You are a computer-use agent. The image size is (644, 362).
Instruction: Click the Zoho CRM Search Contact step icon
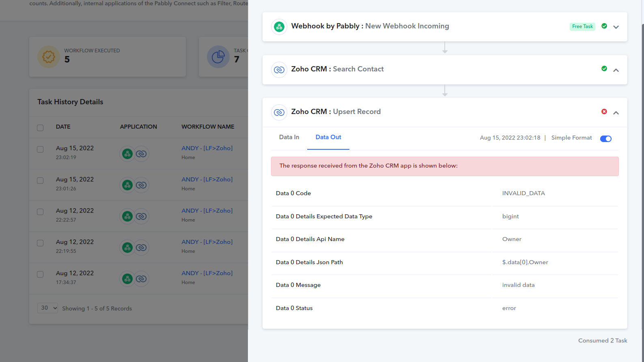tap(279, 70)
